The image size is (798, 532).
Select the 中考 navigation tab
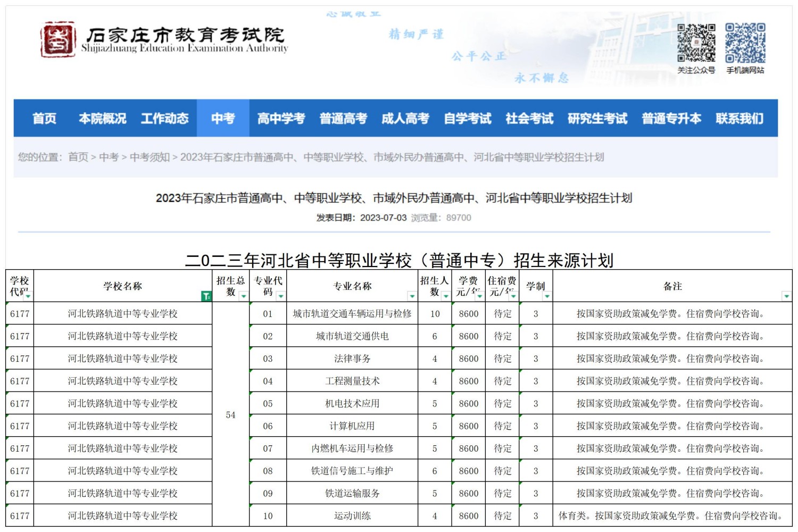[223, 118]
